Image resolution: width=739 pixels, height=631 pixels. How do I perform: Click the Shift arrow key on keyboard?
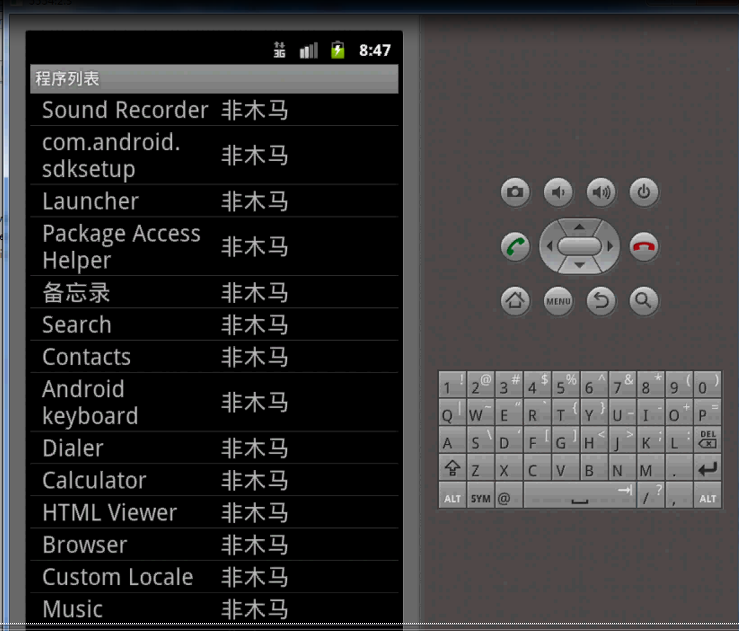pyautogui.click(x=452, y=467)
